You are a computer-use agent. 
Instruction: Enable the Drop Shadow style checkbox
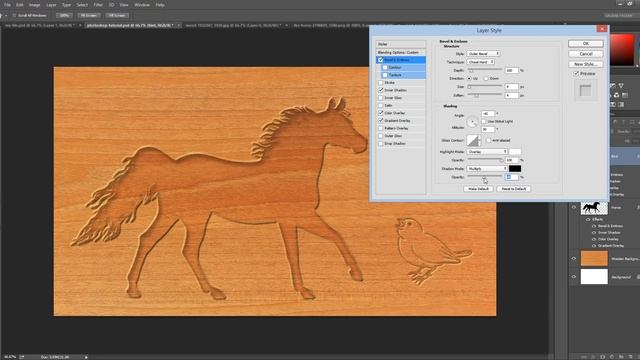(x=380, y=144)
